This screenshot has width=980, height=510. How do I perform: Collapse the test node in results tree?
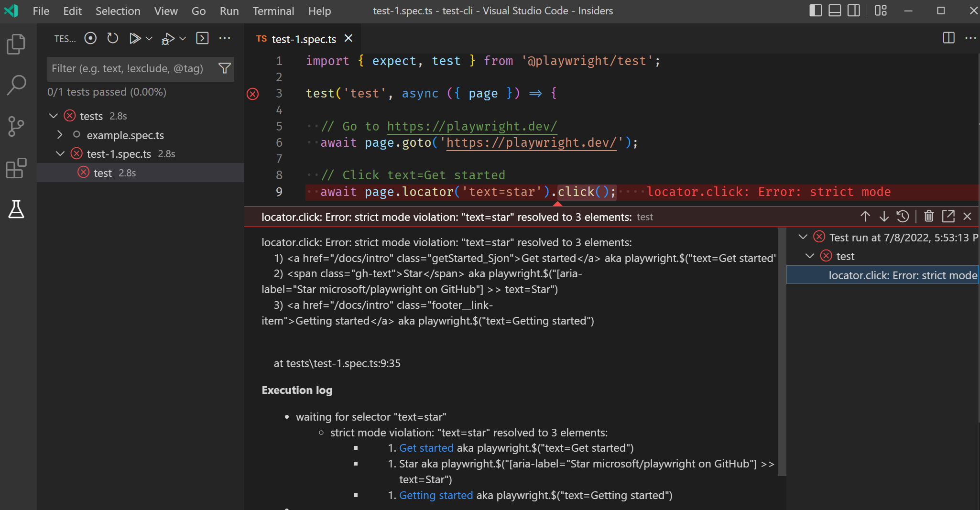(810, 256)
